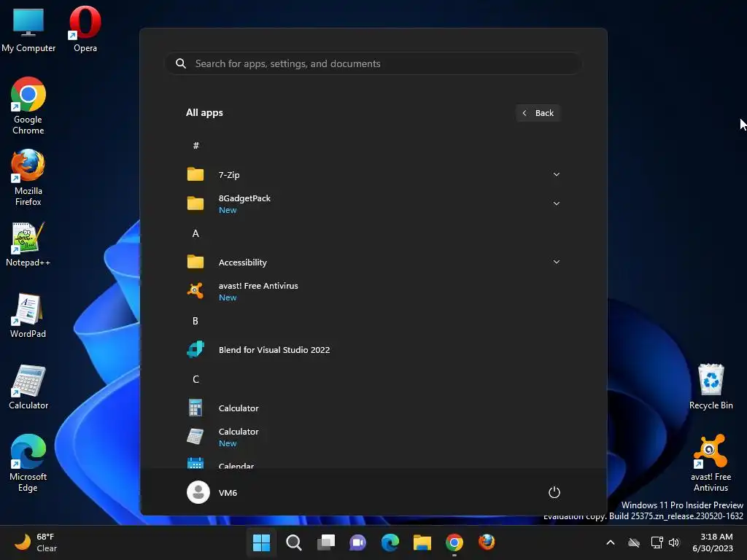Launch Blend for Visual Studio 2022
The width and height of the screenshot is (747, 560).
[x=373, y=349]
